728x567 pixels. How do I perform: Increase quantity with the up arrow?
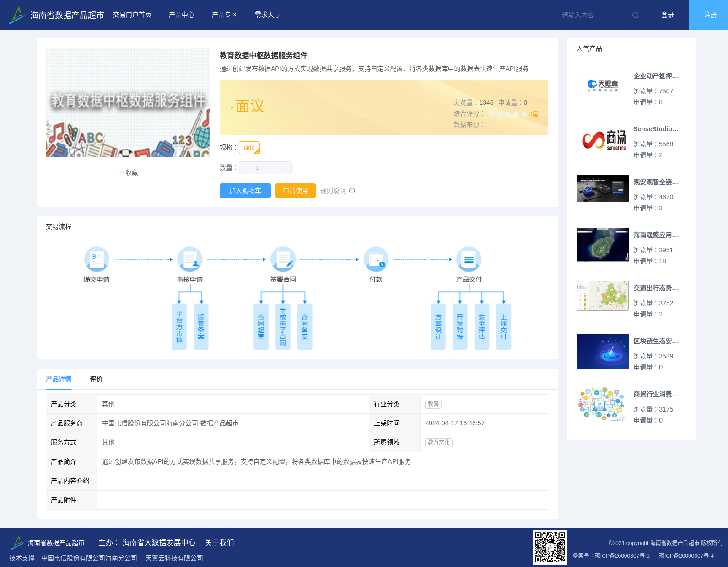coord(286,165)
